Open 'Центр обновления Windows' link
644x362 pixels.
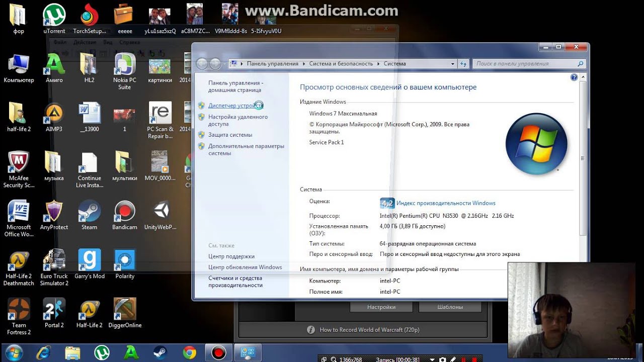pos(245,267)
